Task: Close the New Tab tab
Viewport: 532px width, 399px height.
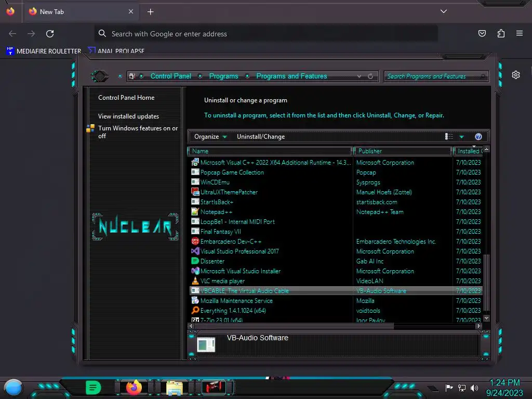Action: 131,11
